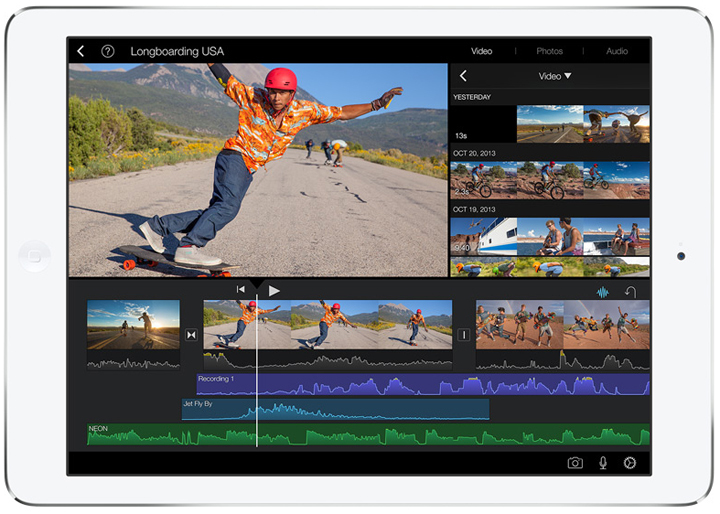Tap the YESTERDAY section header
Screen dimensions: 720x514
click(472, 97)
